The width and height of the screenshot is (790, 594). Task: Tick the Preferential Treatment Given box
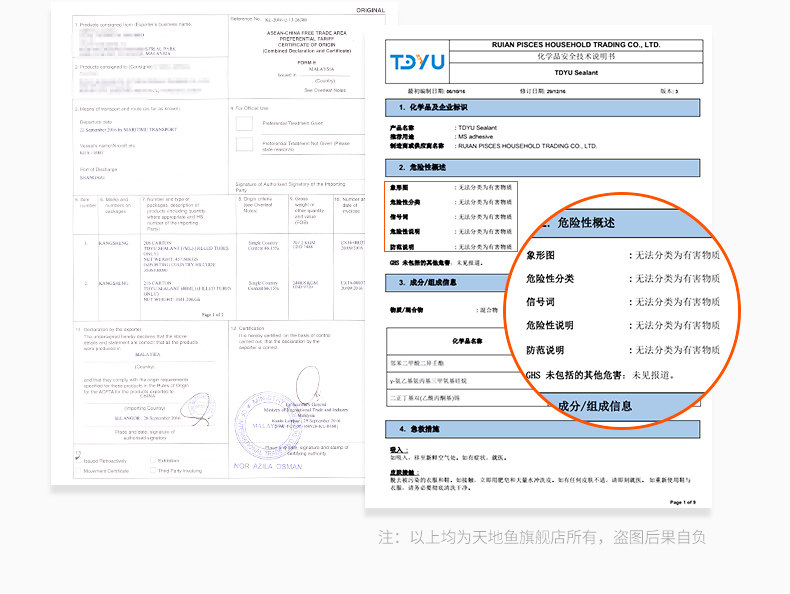click(x=244, y=123)
